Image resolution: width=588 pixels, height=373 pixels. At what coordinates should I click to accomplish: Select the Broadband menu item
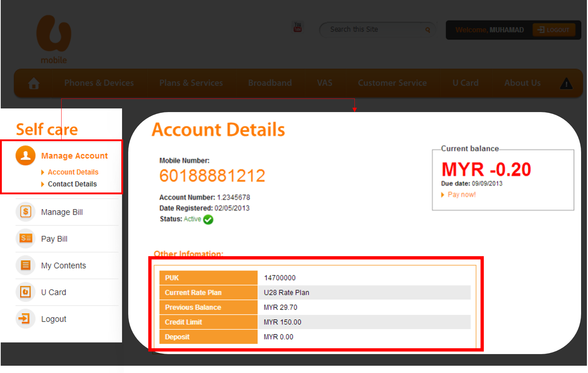coord(270,83)
